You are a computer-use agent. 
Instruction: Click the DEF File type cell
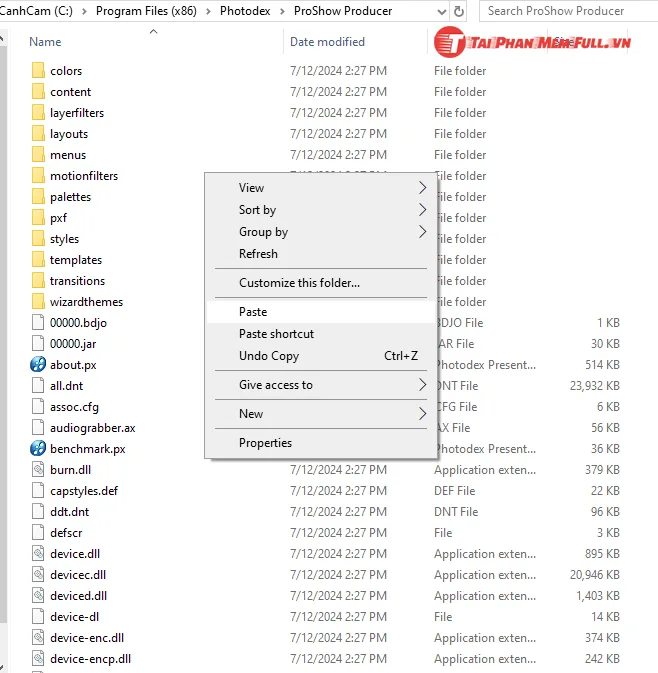[x=455, y=491]
